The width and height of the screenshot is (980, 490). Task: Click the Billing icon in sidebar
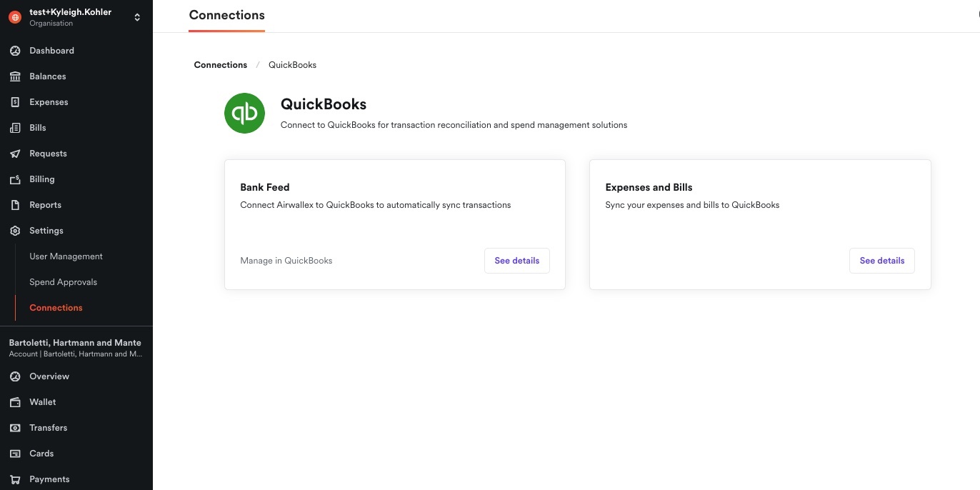pos(15,179)
